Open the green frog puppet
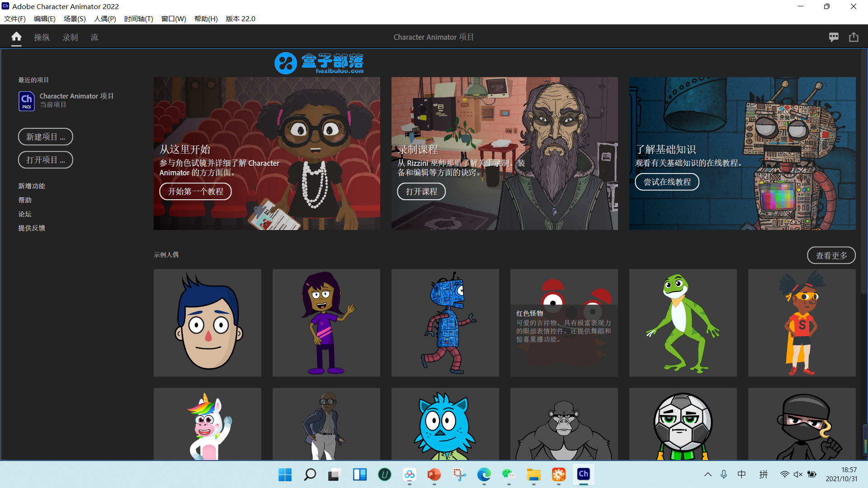Image resolution: width=868 pixels, height=488 pixels. [x=683, y=323]
